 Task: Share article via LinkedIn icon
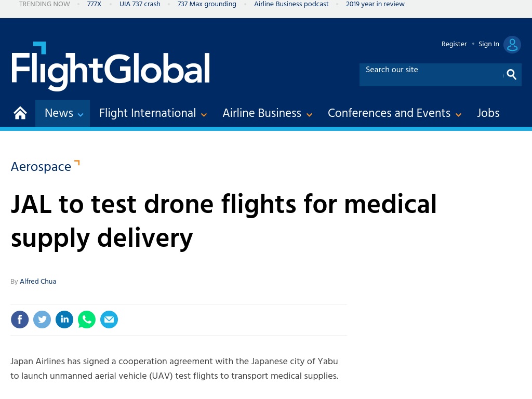pos(64,320)
